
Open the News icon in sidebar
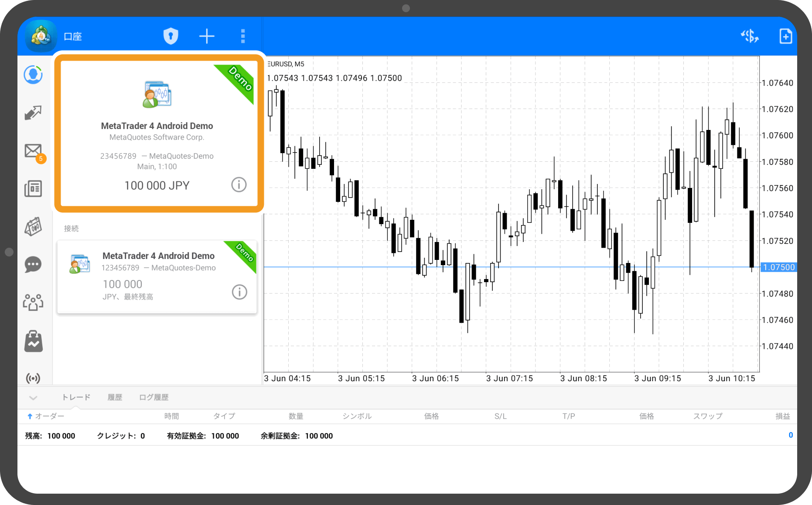(x=33, y=189)
